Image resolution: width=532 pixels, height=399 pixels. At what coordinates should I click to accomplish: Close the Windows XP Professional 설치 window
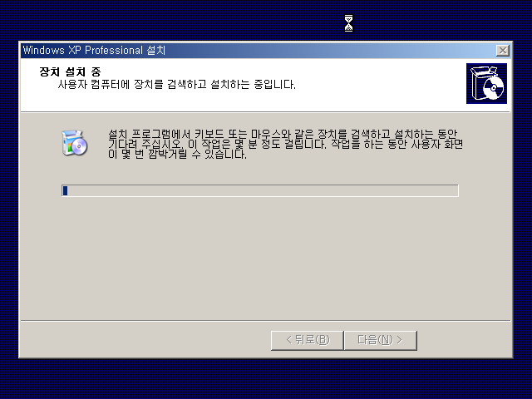click(x=502, y=51)
